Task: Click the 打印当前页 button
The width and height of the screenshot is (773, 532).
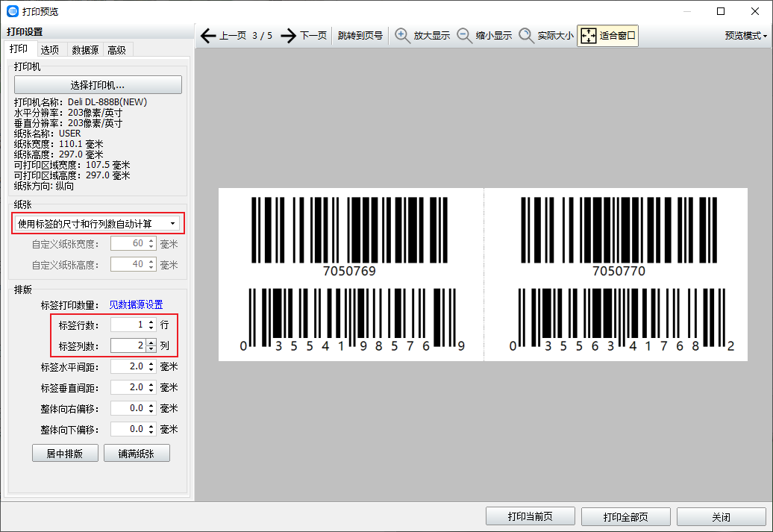Action: (531, 516)
